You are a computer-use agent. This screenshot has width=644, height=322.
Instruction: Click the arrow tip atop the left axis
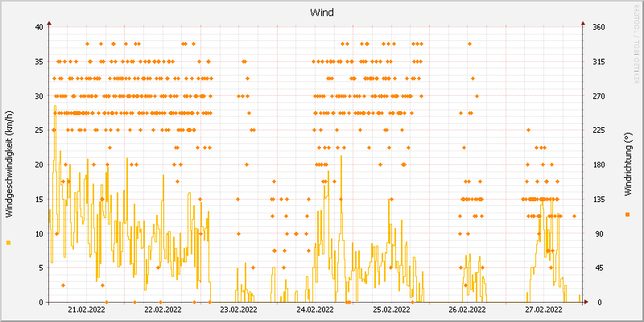click(x=49, y=23)
